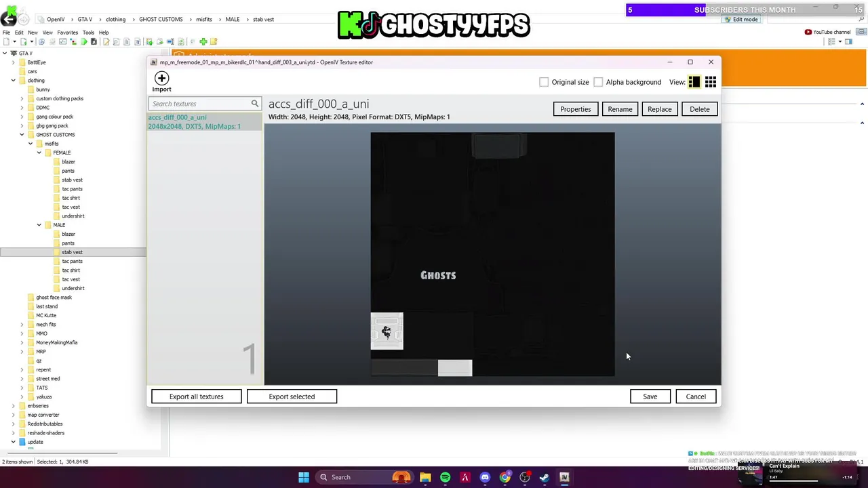
Task: Click the green plus toolbar icon in OpenIV
Action: (203, 42)
